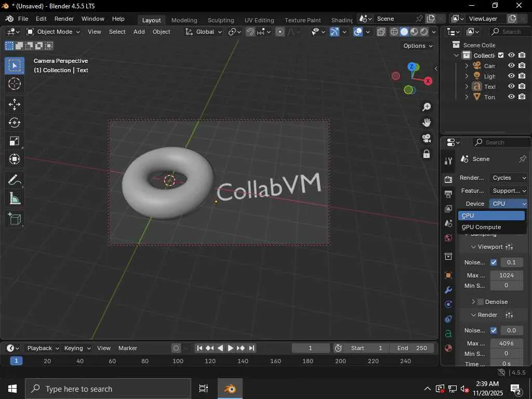Adjust viewport Max Samples 1024 field
Viewport: 532px width, 399px height.
(506, 275)
